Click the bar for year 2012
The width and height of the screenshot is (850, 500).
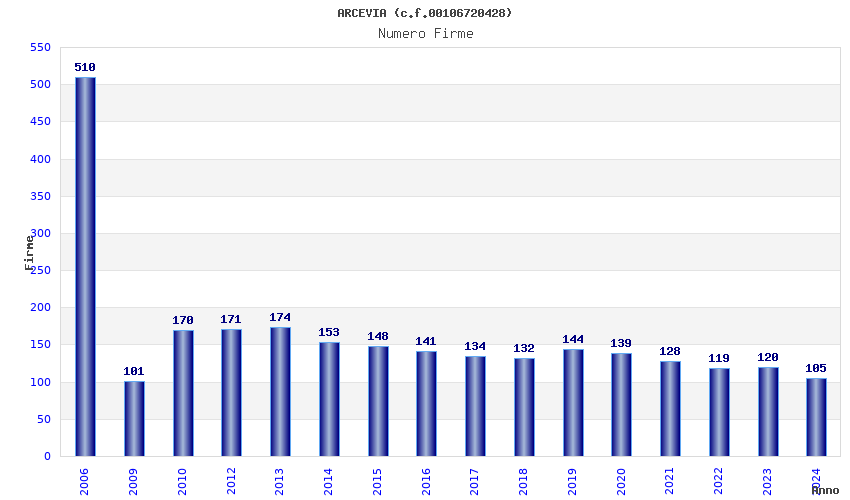[231, 393]
